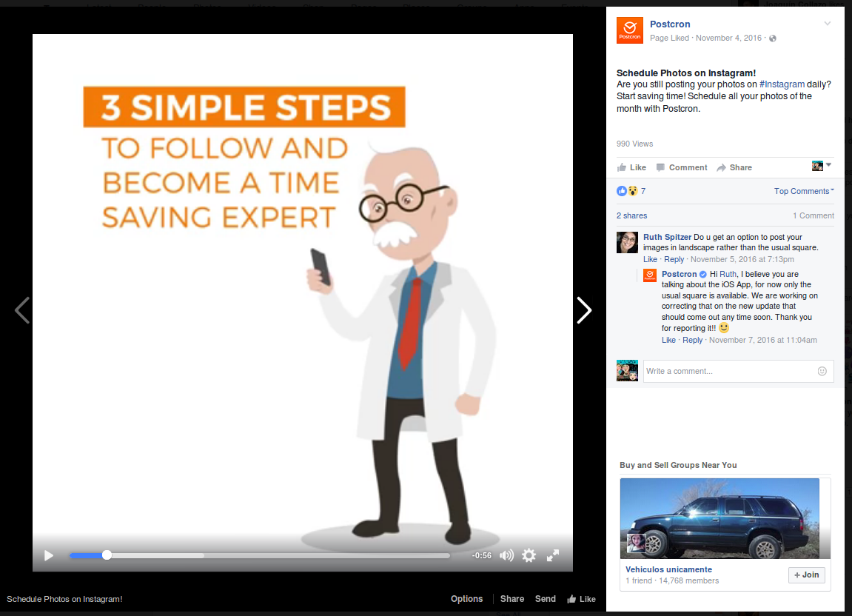This screenshot has height=616, width=852.
Task: Play the Postcron video
Action: (x=49, y=555)
